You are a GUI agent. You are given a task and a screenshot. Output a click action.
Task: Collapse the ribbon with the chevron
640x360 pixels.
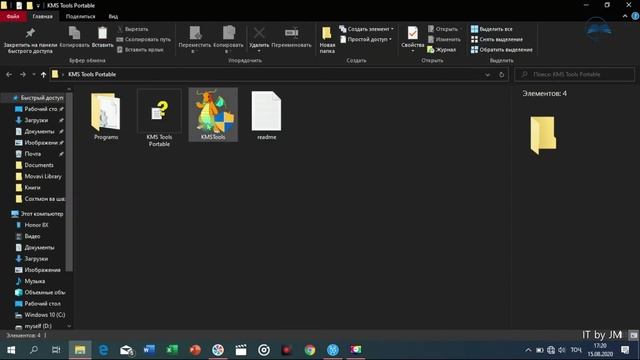625,16
